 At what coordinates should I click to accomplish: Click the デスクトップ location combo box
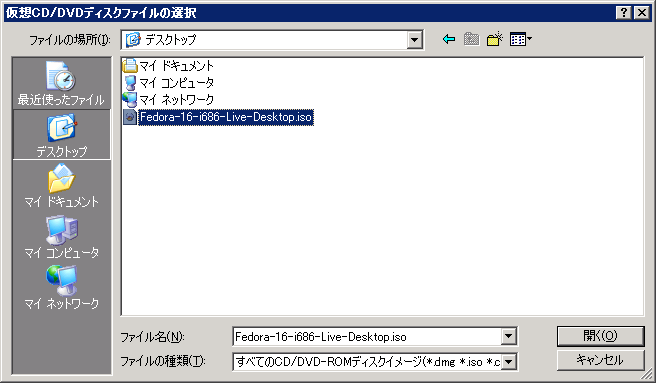pyautogui.click(x=272, y=40)
